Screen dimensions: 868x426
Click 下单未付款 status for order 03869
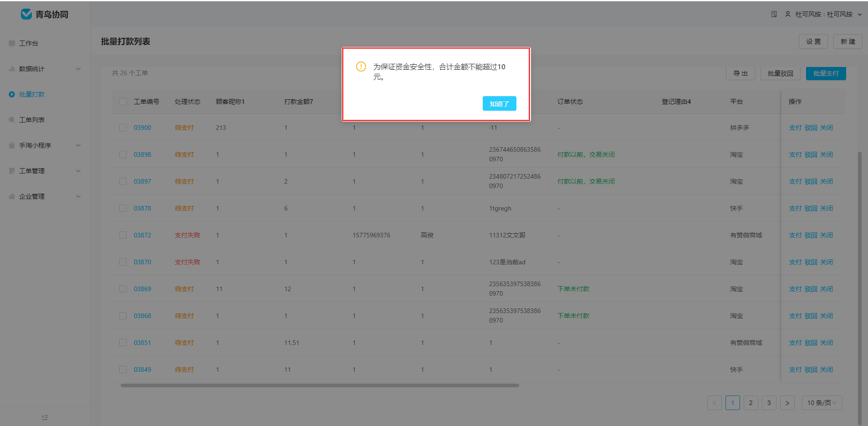click(x=573, y=289)
